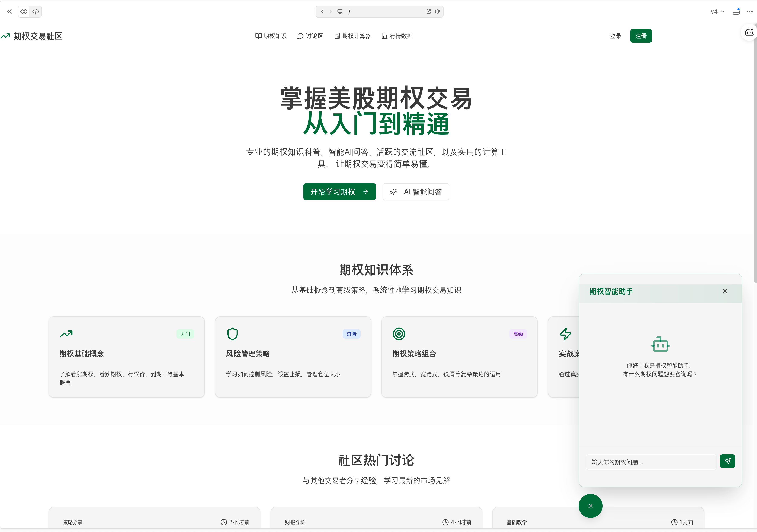
Task: Toggle green floating chat button
Action: [x=590, y=506]
